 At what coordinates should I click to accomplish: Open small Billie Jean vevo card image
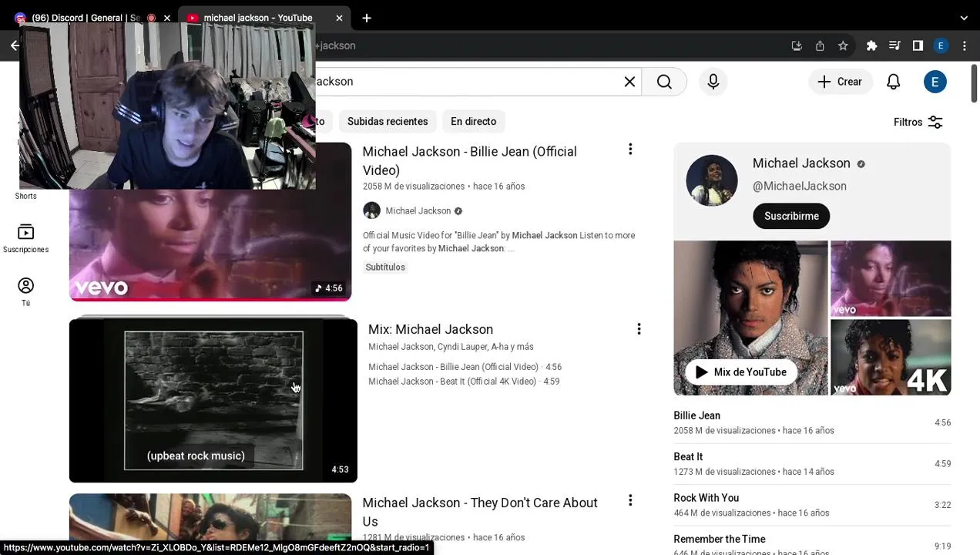(x=891, y=278)
